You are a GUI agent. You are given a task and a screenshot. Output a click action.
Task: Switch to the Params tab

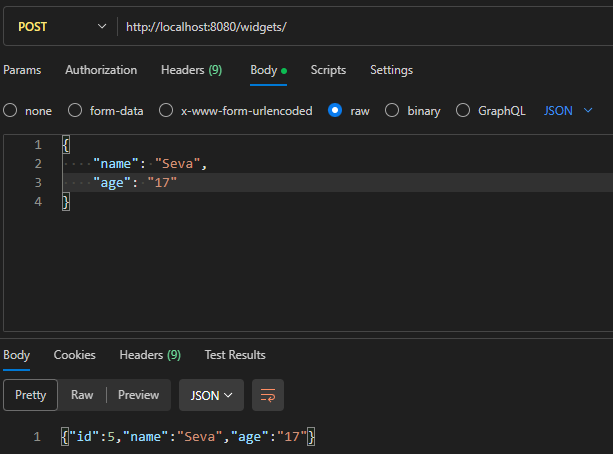[22, 70]
